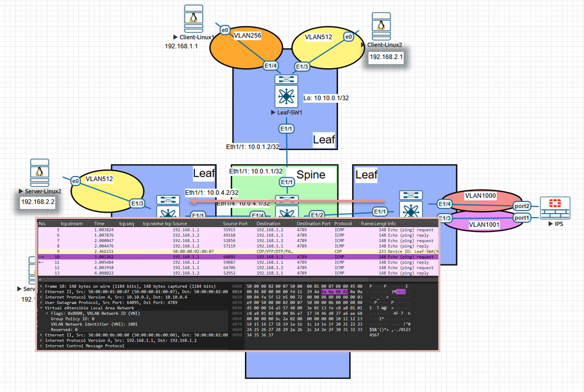Collapse the Virtual eXtensible Local Area Network section
Viewport: 584px width, 392px height.
(41, 308)
